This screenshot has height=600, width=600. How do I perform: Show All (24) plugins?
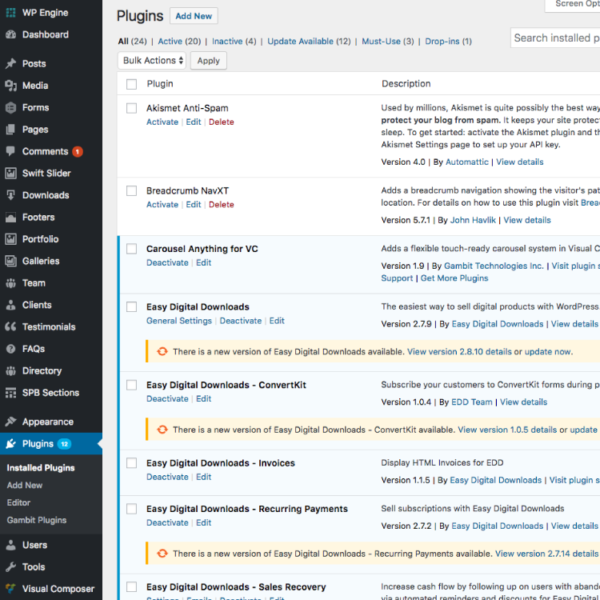[x=132, y=41]
